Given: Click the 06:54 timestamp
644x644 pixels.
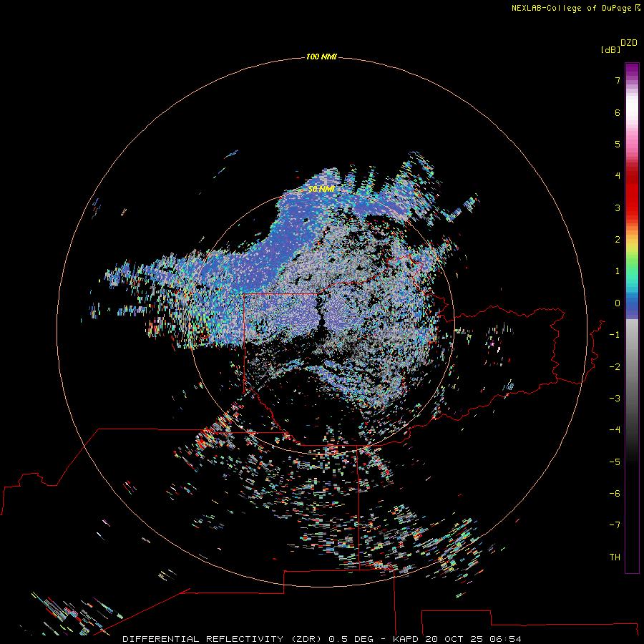Looking at the screenshot, I should tap(506, 639).
